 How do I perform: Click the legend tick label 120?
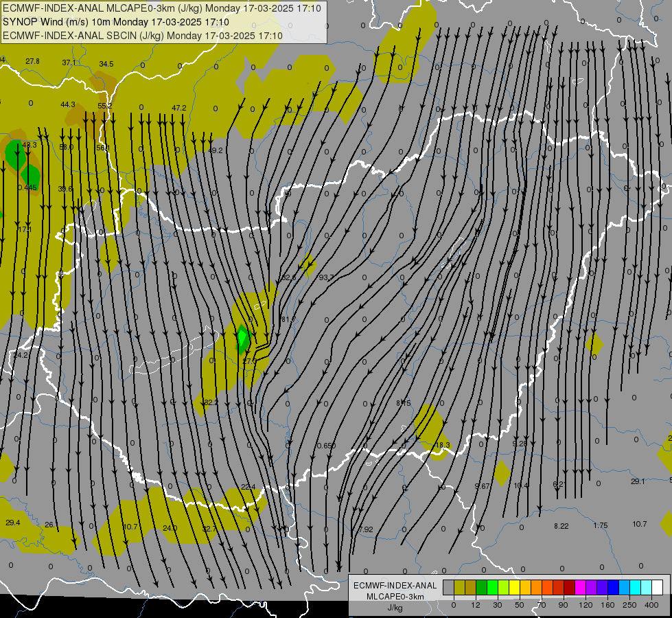click(x=586, y=605)
